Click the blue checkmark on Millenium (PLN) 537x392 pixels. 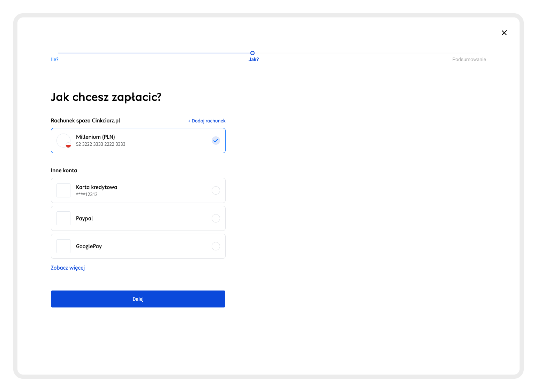click(x=216, y=141)
